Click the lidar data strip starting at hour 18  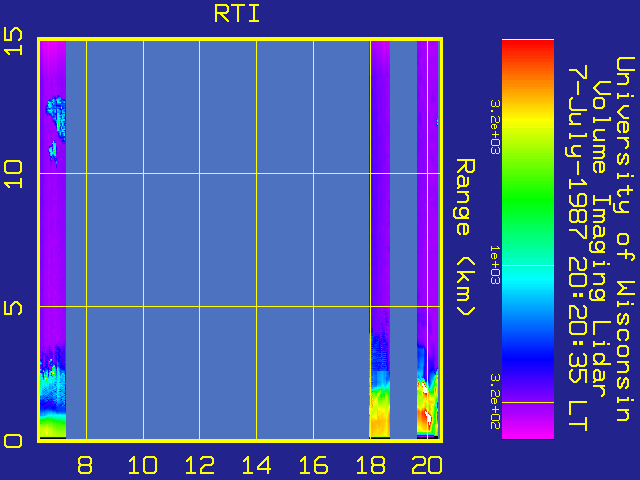pyautogui.click(x=380, y=240)
